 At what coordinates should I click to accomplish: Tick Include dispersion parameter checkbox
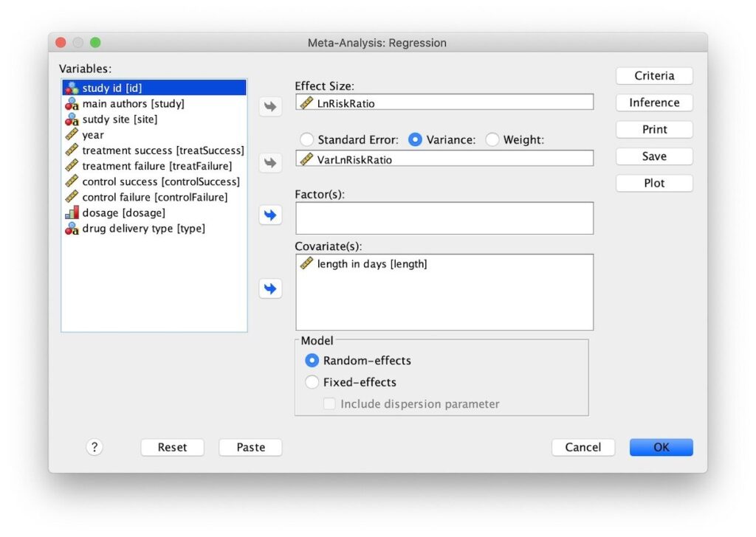point(330,403)
